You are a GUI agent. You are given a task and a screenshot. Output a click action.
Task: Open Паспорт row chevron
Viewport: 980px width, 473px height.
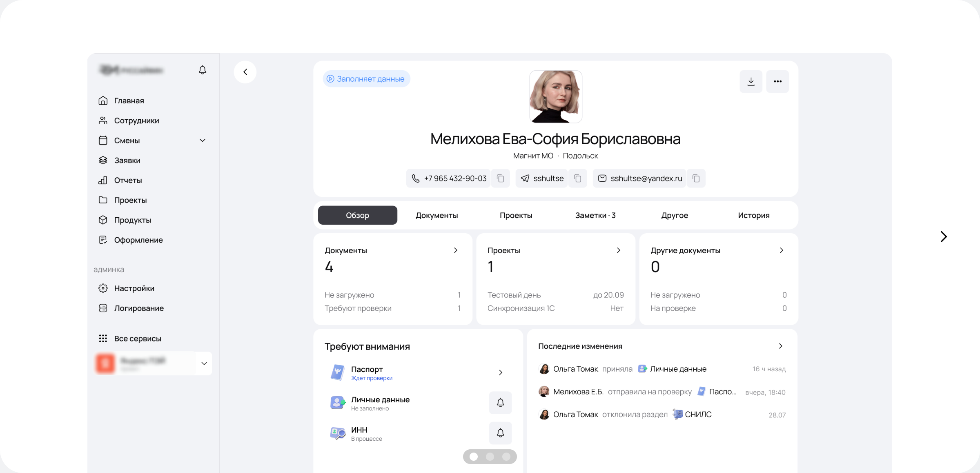[501, 373]
